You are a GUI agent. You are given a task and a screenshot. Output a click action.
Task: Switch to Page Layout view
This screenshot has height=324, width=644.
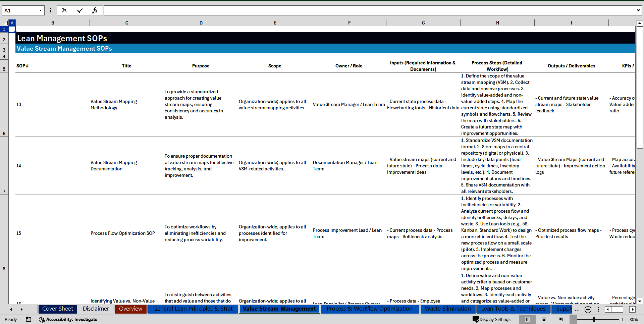[x=544, y=319]
